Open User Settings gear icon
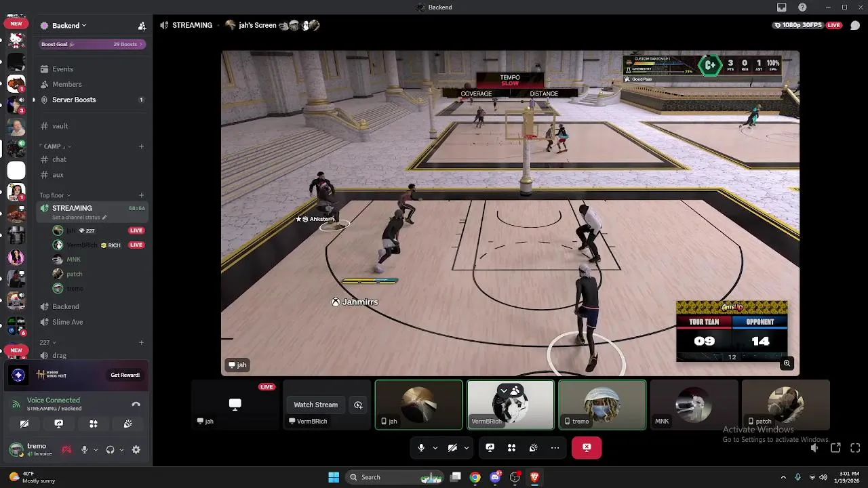868x488 pixels. point(136,449)
